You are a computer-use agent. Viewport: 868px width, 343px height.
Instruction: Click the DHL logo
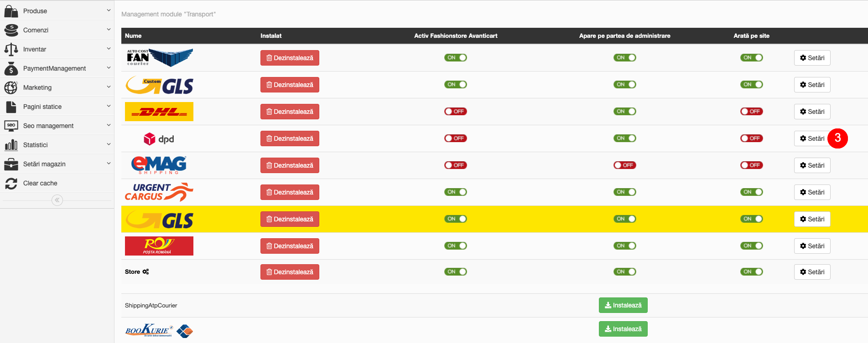point(159,112)
